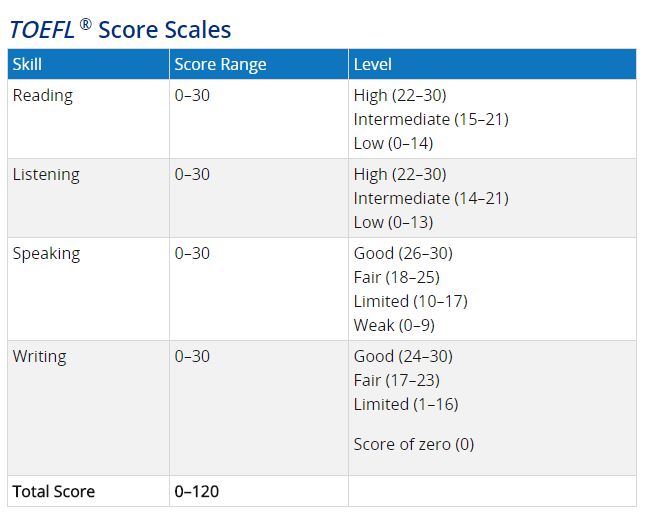The width and height of the screenshot is (645, 517).
Task: Click the Level column header
Action: (373, 65)
